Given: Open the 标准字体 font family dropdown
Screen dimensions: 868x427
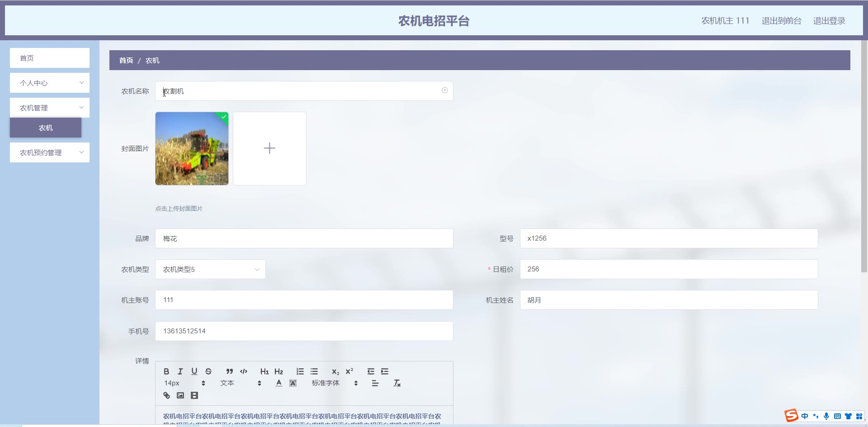Looking at the screenshot, I should click(x=335, y=383).
